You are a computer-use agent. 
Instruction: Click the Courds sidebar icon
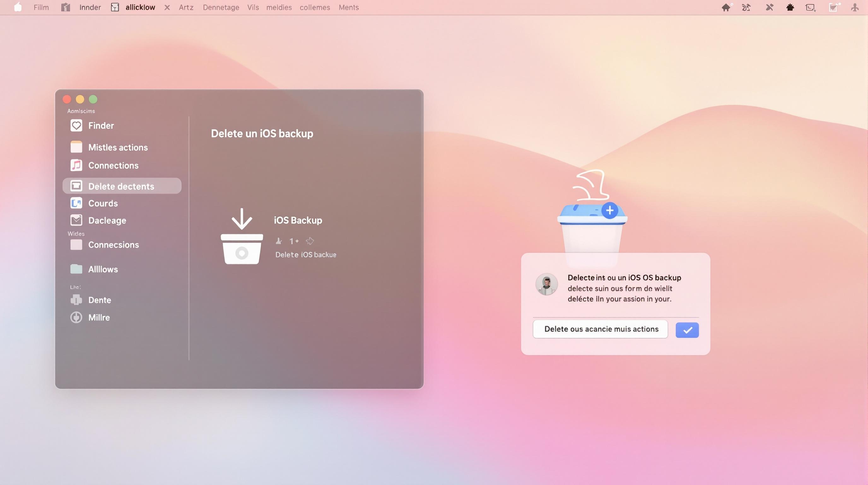[x=76, y=203]
